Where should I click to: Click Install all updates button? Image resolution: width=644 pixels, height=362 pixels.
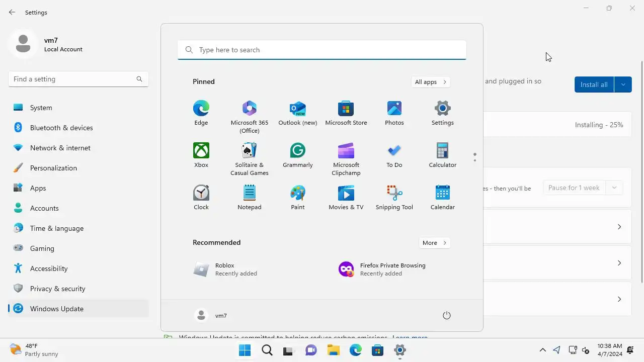[x=594, y=84]
